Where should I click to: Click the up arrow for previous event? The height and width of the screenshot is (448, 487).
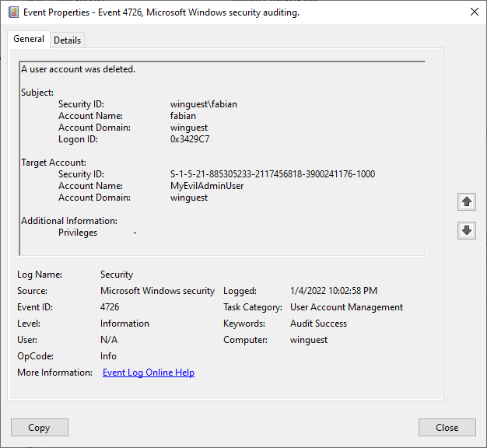click(x=466, y=202)
